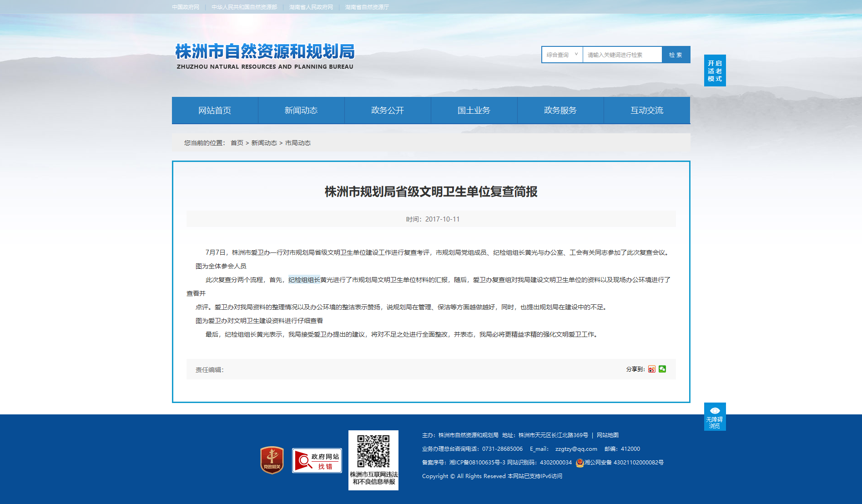Open the 综合查询 search type dropdown

tap(562, 55)
